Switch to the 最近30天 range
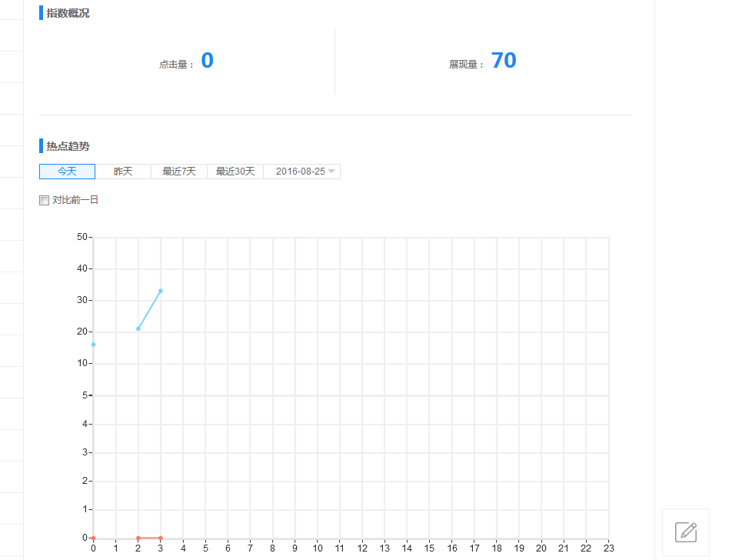The image size is (739, 560). click(235, 172)
